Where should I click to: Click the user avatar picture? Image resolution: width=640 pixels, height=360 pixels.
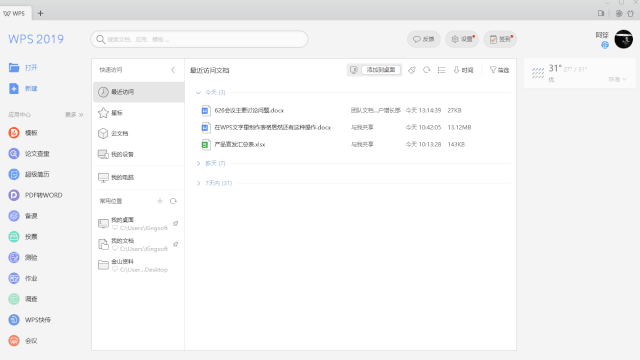[624, 39]
